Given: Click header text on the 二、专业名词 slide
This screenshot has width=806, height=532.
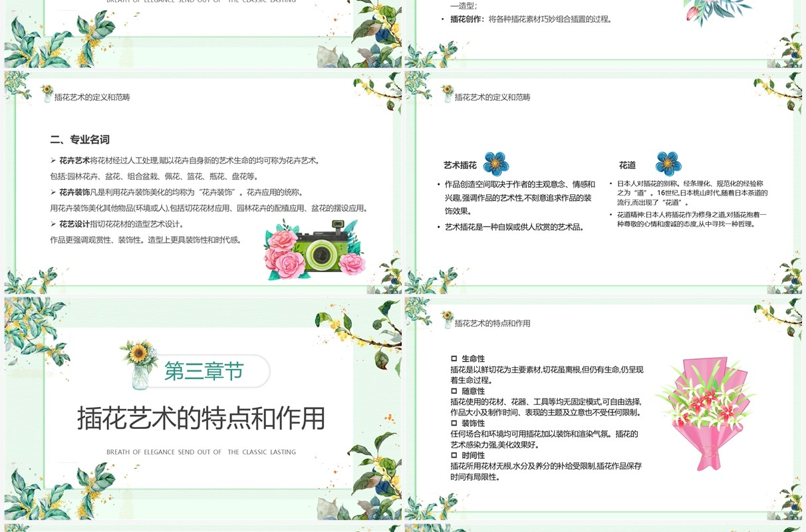Looking at the screenshot, I should coord(92,97).
